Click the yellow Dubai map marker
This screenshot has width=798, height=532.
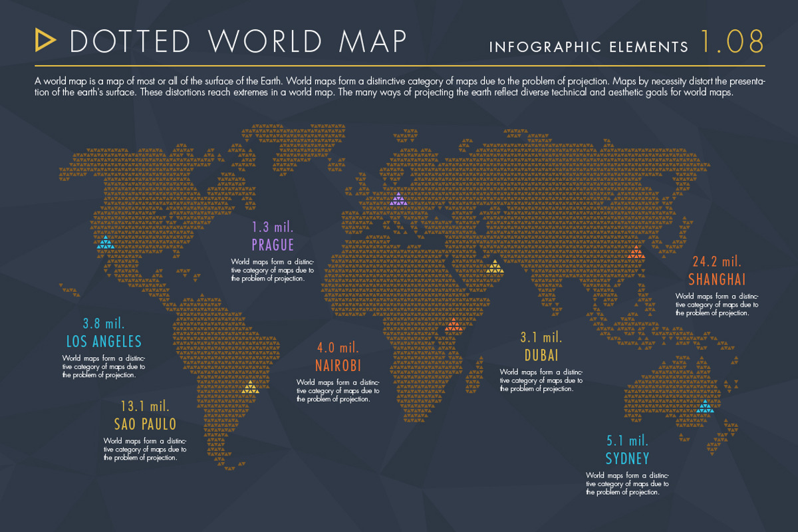coord(494,267)
